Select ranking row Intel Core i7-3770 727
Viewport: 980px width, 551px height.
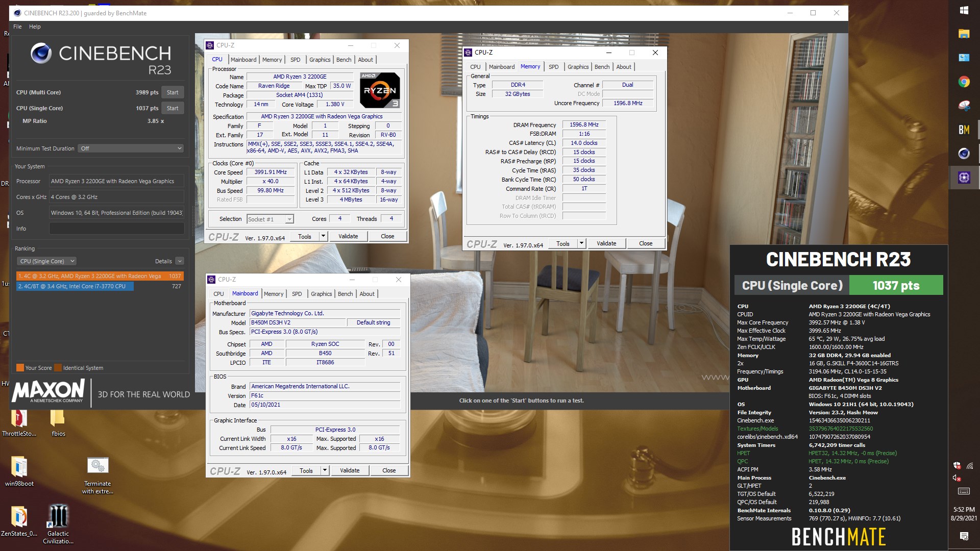(x=100, y=286)
